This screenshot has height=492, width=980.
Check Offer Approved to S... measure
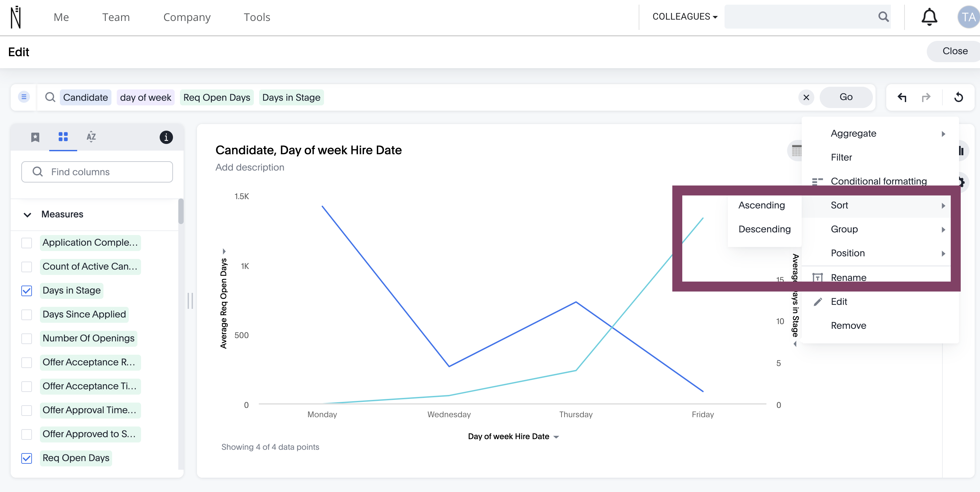click(27, 434)
